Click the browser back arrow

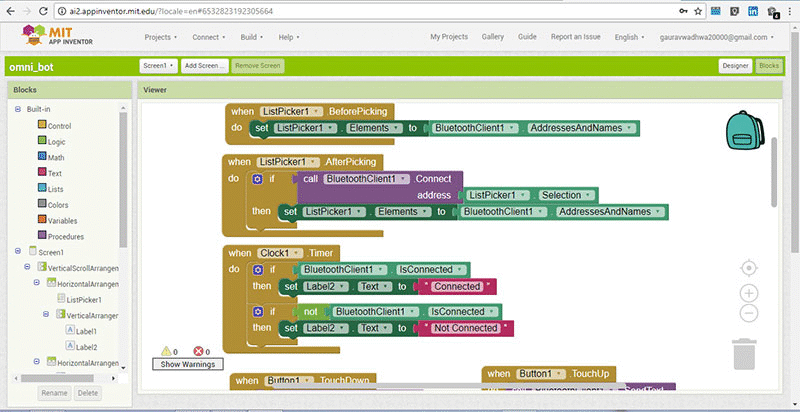[x=10, y=11]
